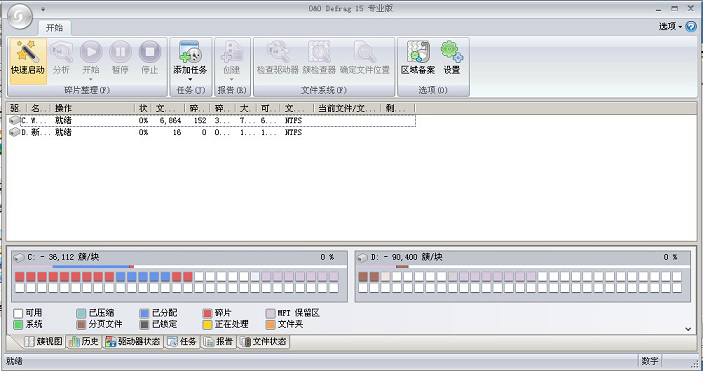Switch to the 历史 history tab
The height and width of the screenshot is (371, 703).
tap(84, 341)
